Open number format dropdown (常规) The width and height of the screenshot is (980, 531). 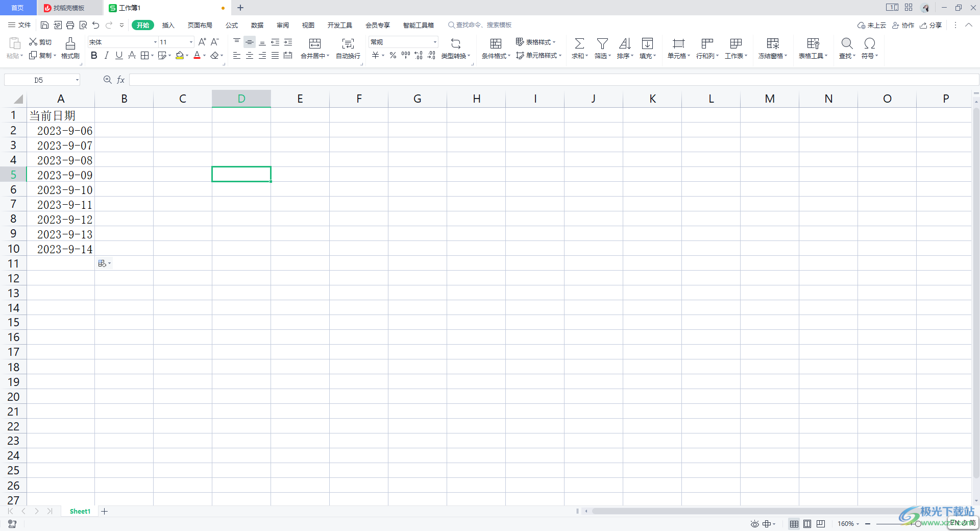pos(435,42)
